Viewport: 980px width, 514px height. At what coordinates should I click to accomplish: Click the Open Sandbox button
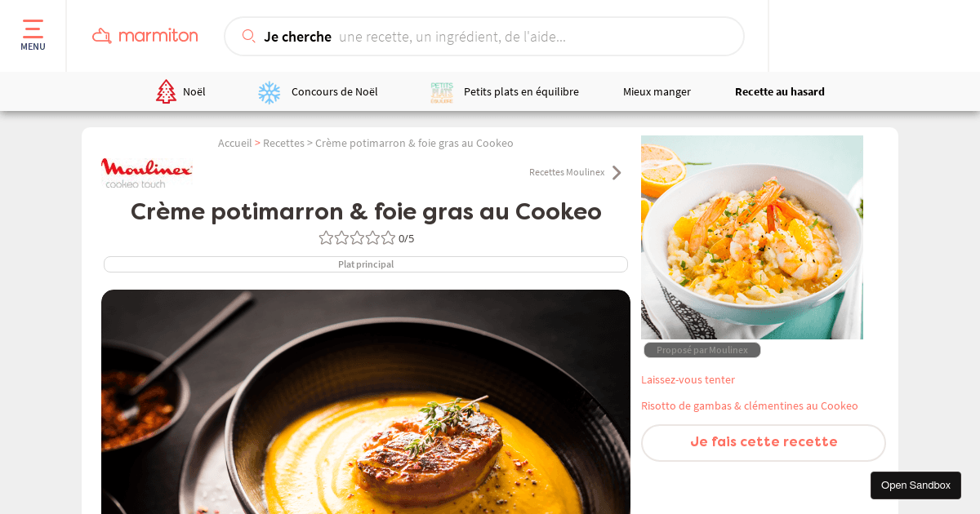point(915,485)
